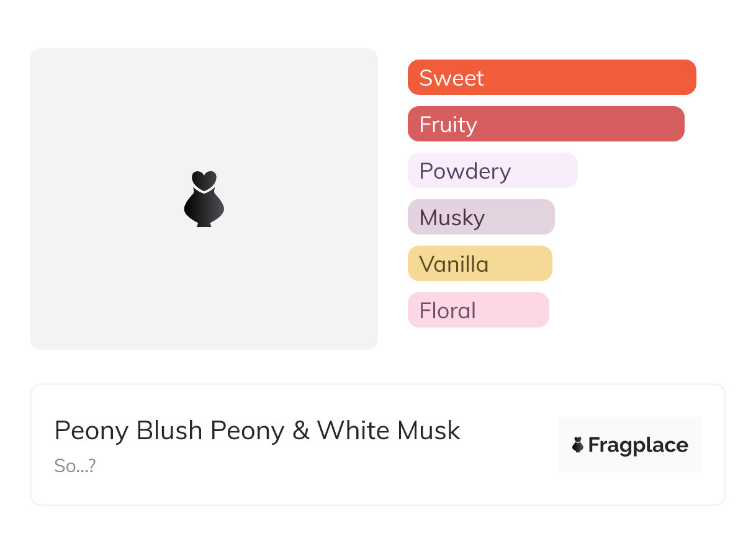The height and width of the screenshot is (536, 756).
Task: Click "White Musk" in the perfume title
Action: (x=389, y=431)
